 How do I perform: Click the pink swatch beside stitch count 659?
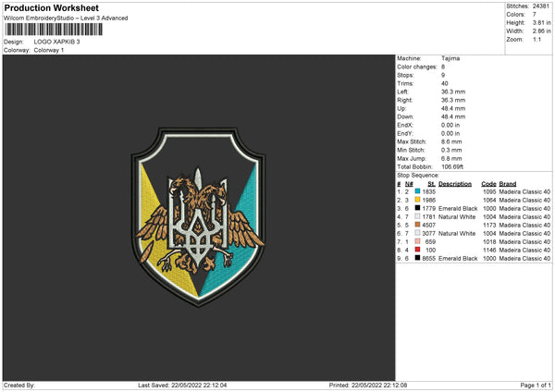coord(418,241)
